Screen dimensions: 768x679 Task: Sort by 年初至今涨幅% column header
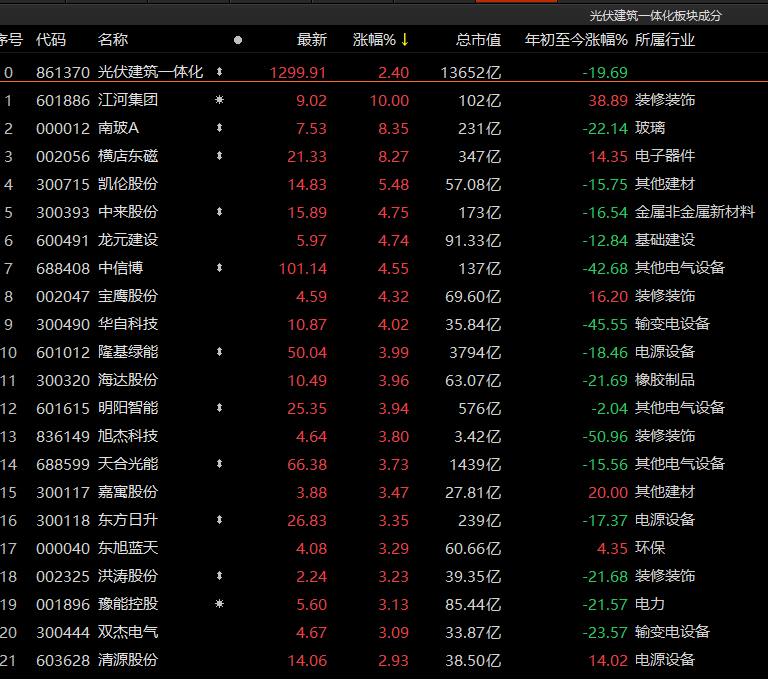point(576,40)
